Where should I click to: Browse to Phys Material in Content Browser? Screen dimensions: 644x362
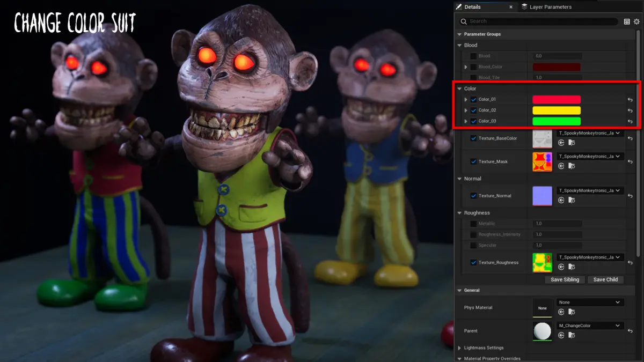point(572,312)
